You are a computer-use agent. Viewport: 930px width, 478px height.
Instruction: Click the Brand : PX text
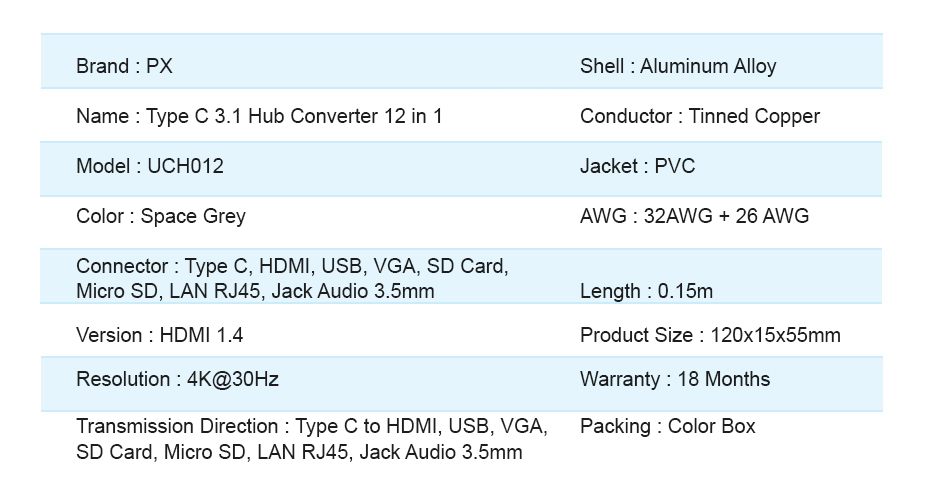[125, 66]
